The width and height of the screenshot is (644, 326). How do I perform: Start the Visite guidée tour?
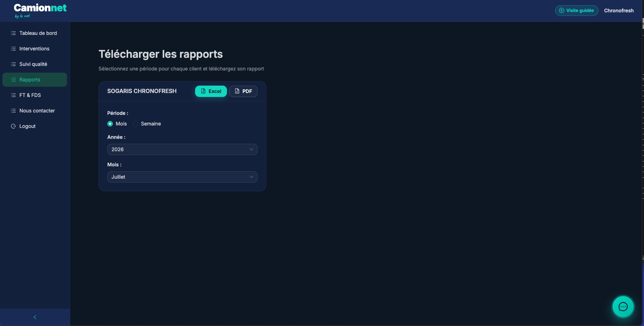[x=577, y=11]
